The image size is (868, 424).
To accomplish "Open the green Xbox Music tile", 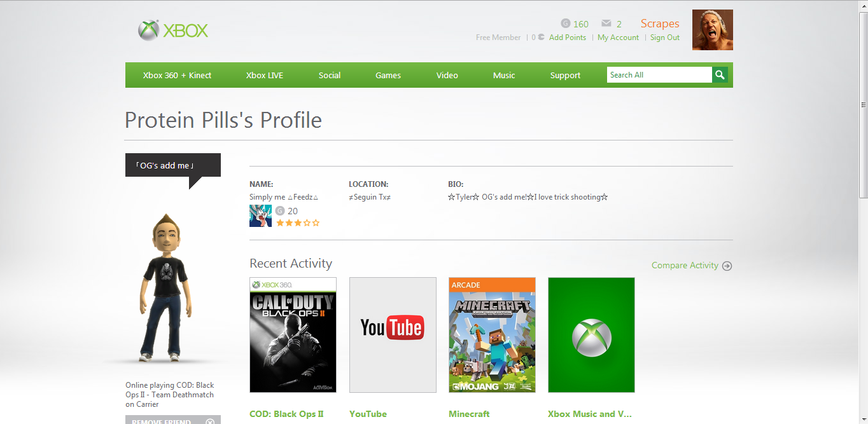I will [x=591, y=335].
